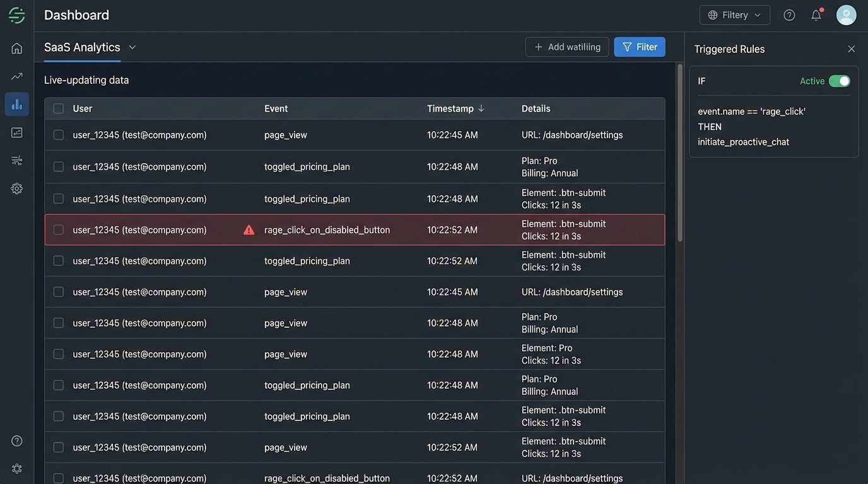Toggle the Active rule switch off
868x484 pixels.
pos(839,81)
